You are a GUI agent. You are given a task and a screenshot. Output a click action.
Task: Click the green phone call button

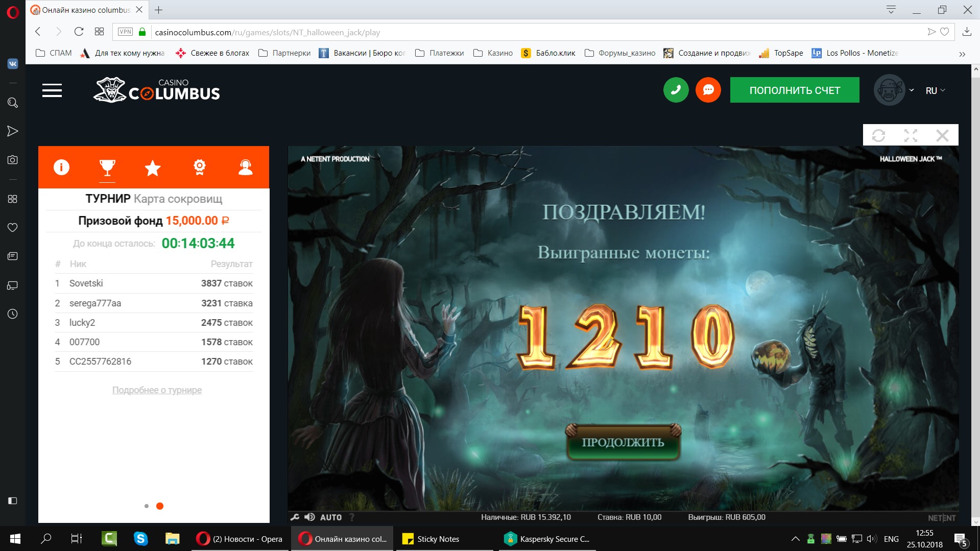[676, 90]
